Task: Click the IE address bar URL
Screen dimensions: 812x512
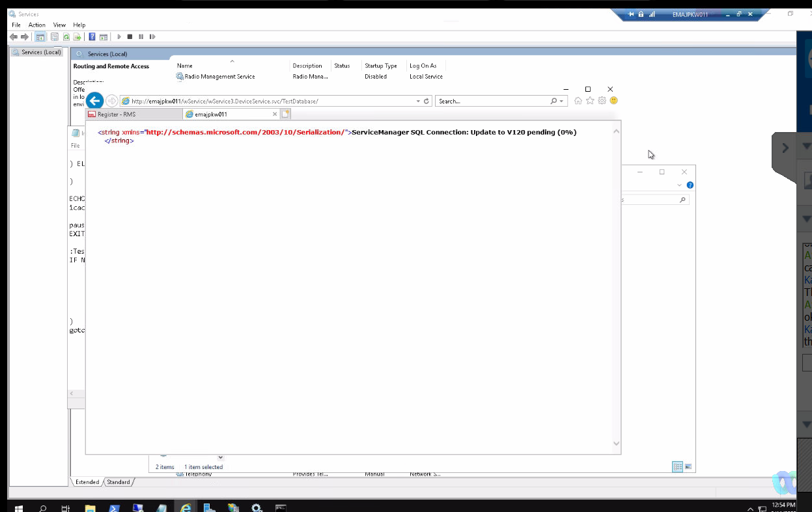Action: (225, 101)
